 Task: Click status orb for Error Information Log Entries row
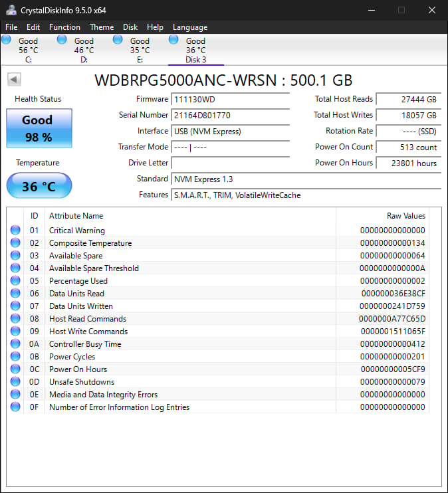click(15, 407)
